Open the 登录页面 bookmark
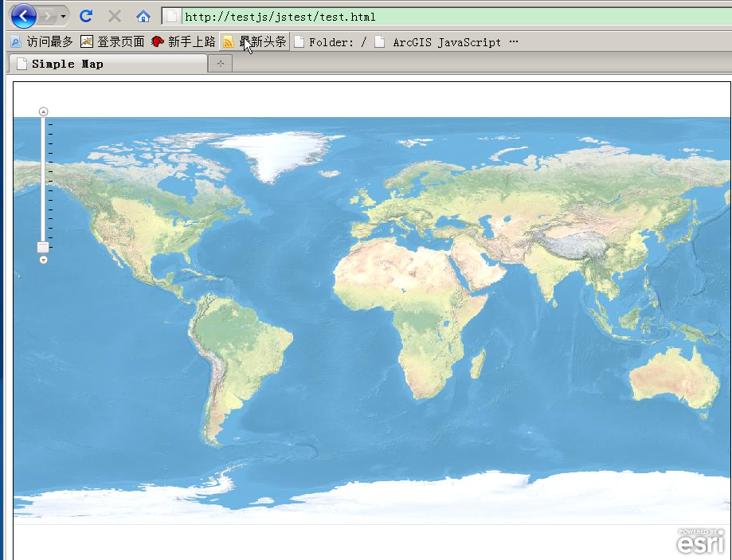732x560 pixels. tap(112, 41)
